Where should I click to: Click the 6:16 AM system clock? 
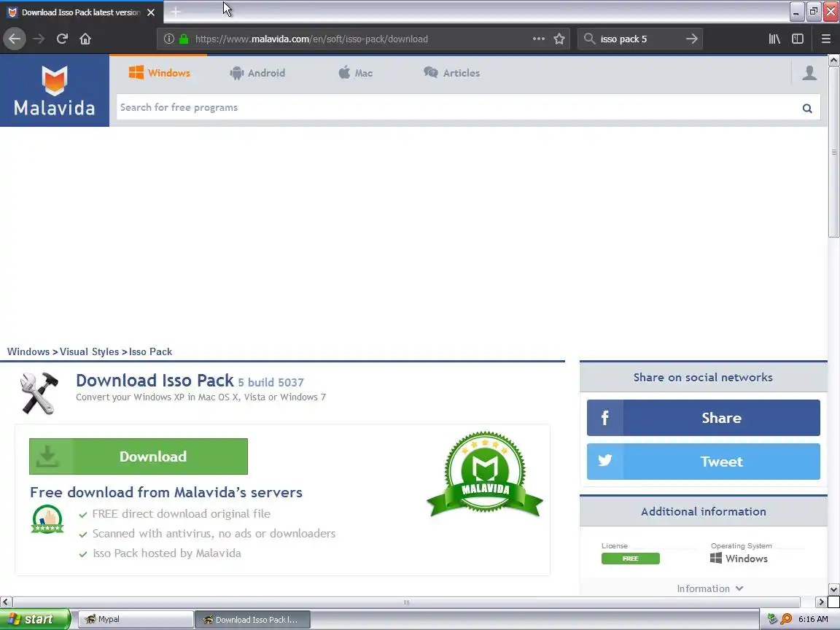pos(813,619)
